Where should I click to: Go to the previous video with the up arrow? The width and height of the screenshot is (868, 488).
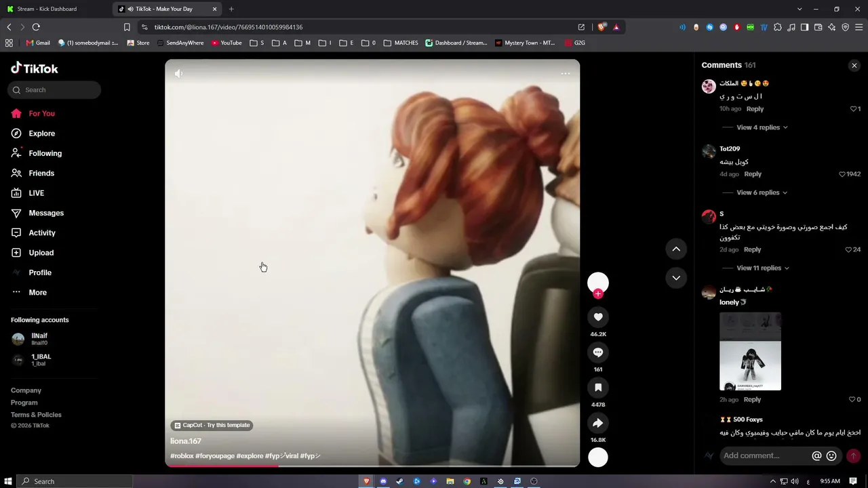(x=676, y=249)
